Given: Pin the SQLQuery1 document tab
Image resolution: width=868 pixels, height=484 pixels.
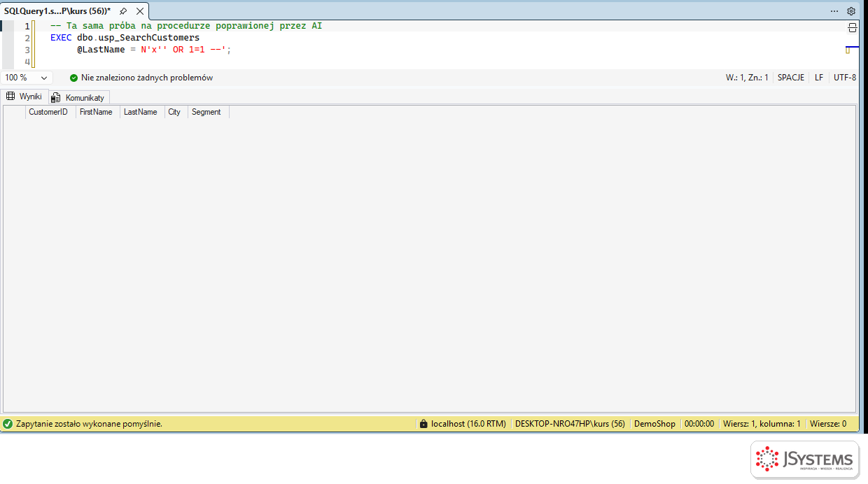Looking at the screenshot, I should 123,11.
